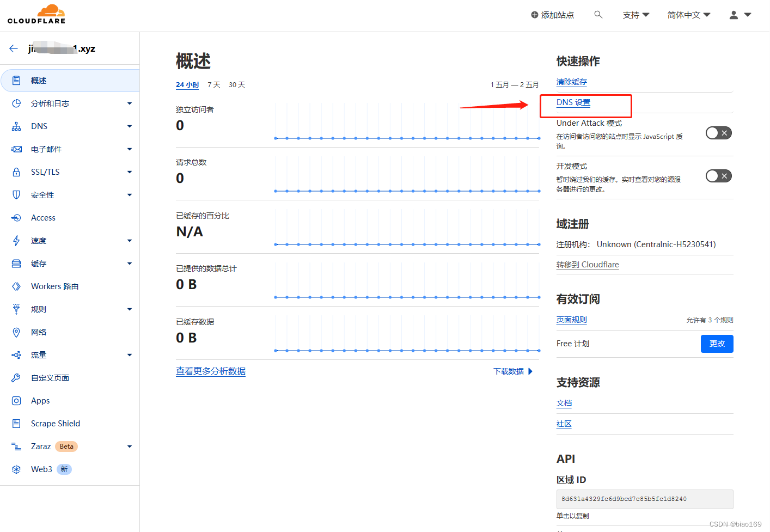
Task: Click the Zaraz stacked lines icon
Action: click(x=16, y=447)
